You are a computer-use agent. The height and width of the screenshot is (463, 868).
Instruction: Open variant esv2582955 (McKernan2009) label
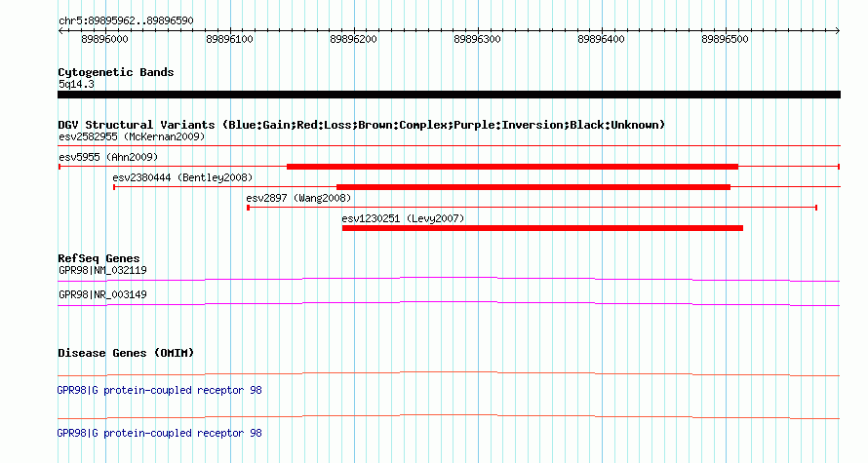click(x=132, y=136)
